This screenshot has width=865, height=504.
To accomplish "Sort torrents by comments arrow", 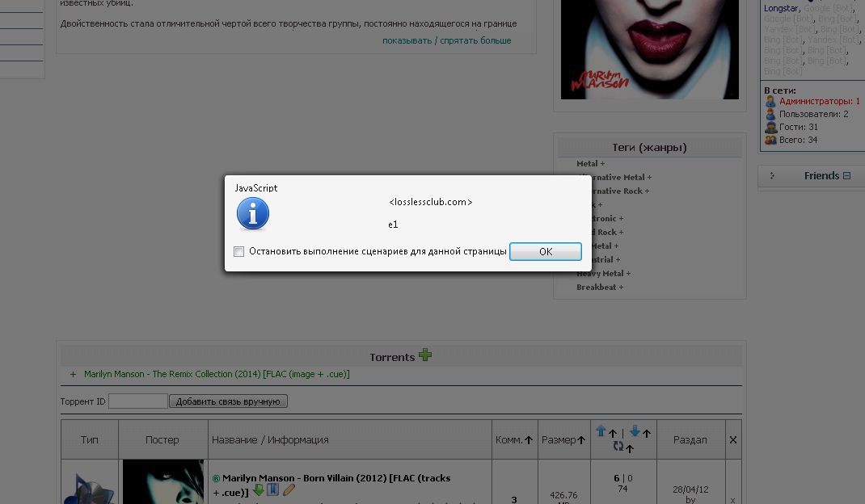I will click(529, 440).
